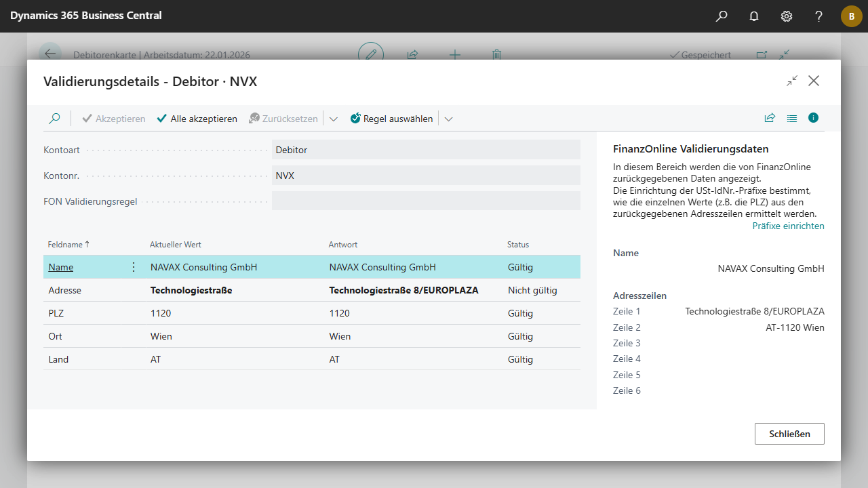Click NAVAX Consulting GmbH in FactBox
This screenshot has height=488, width=868.
coord(771,268)
